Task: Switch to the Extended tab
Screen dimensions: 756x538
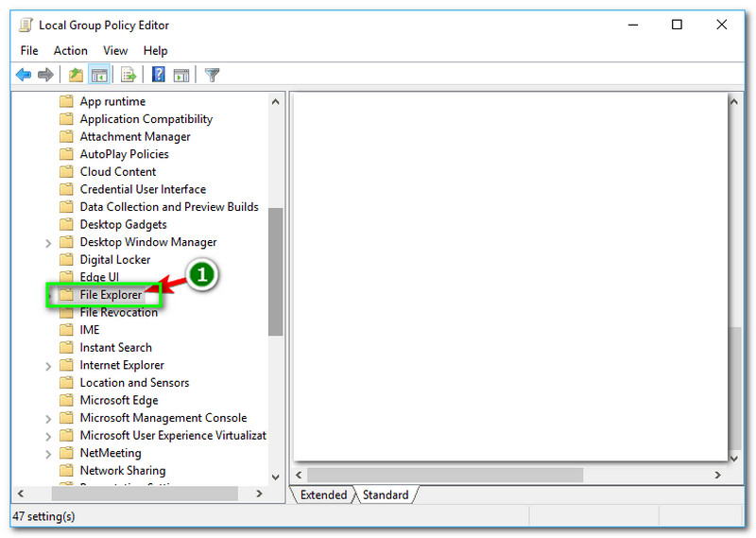Action: 323,495
